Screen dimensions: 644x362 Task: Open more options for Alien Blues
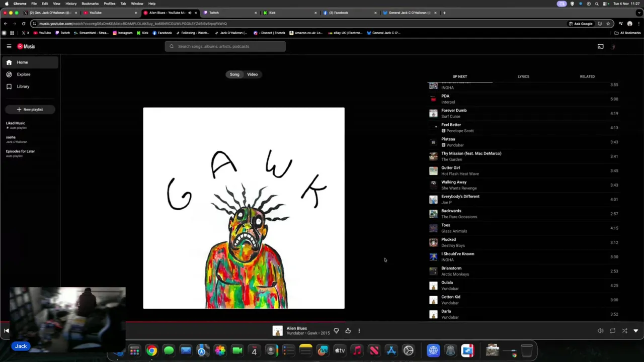click(359, 331)
